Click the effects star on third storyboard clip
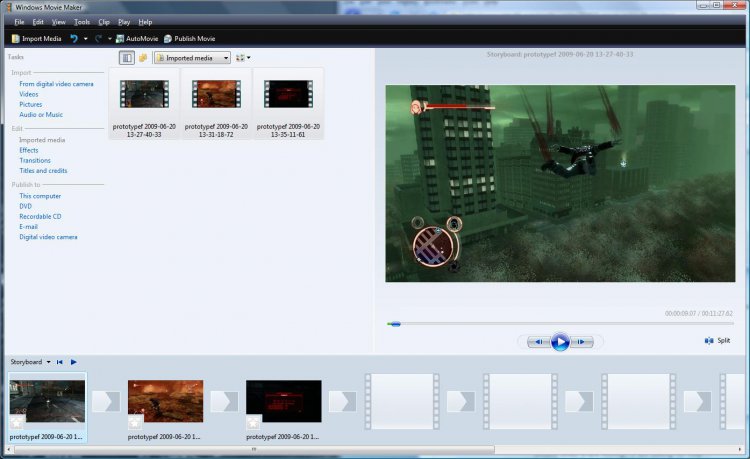The height and width of the screenshot is (459, 750). tap(253, 423)
